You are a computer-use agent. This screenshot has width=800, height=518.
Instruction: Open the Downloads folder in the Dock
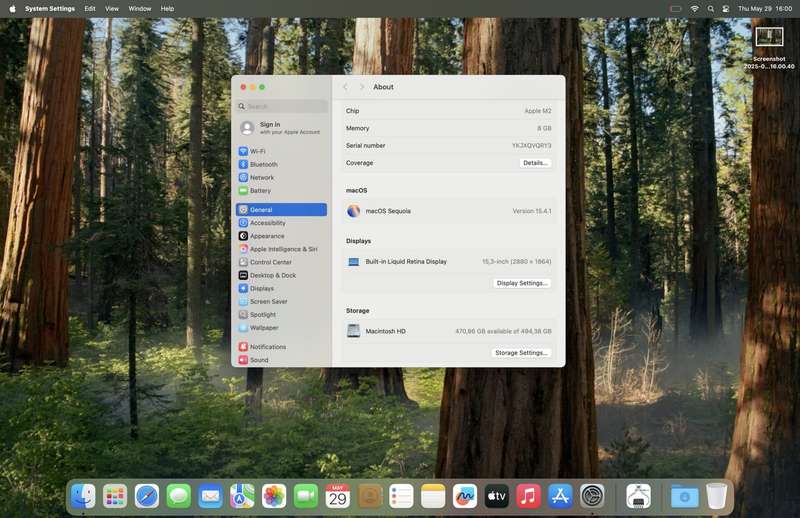pyautogui.click(x=684, y=496)
